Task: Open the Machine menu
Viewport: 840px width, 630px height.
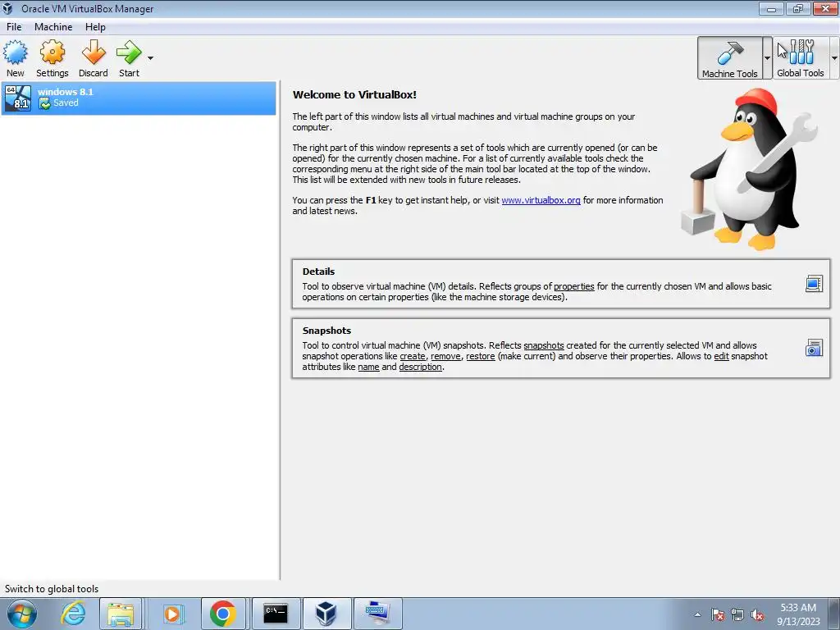Action: click(53, 27)
